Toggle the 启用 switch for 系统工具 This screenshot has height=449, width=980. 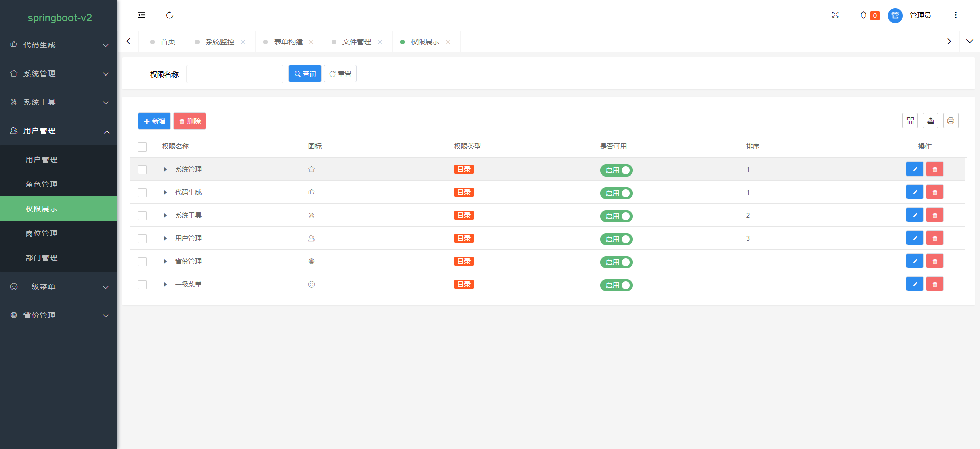(x=616, y=216)
